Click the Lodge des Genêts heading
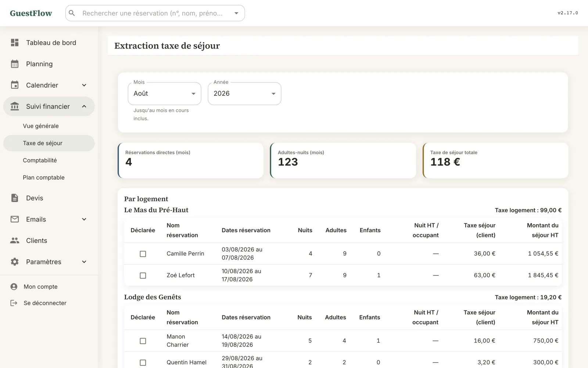 click(x=153, y=297)
